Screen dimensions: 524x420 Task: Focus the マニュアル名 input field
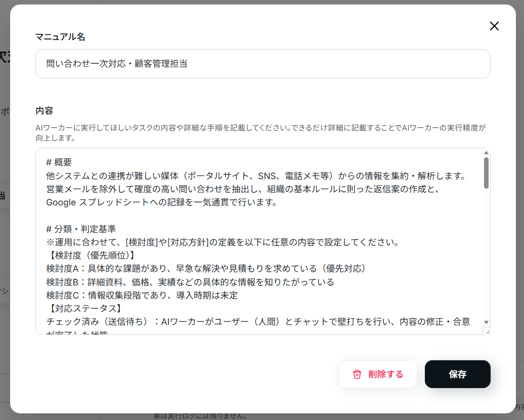tap(263, 64)
